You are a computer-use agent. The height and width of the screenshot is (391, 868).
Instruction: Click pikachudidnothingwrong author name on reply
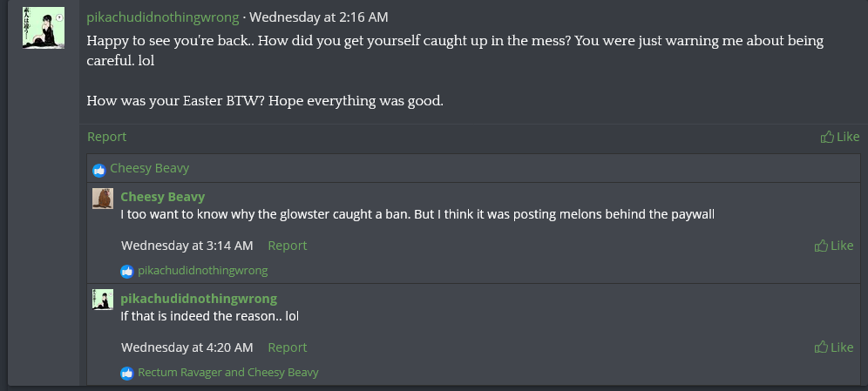click(199, 299)
